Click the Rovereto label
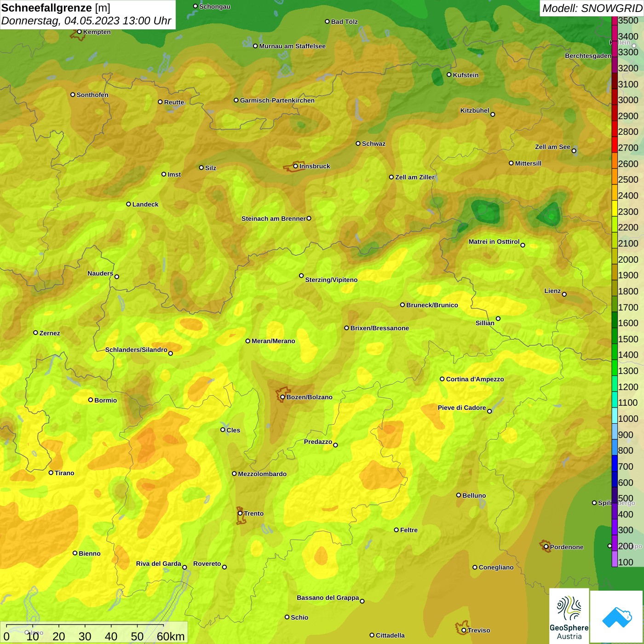Image resolution: width=644 pixels, height=644 pixels. pos(207,563)
